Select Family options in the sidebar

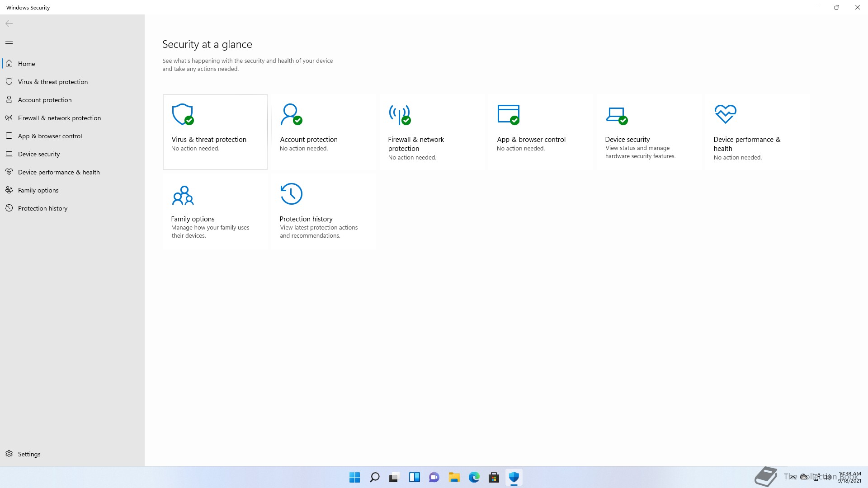(38, 190)
